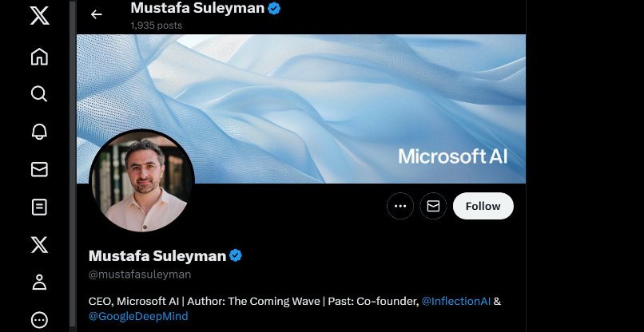Viewport: 644px width, 332px height.
Task: Go back using the header arrow
Action: [97, 14]
